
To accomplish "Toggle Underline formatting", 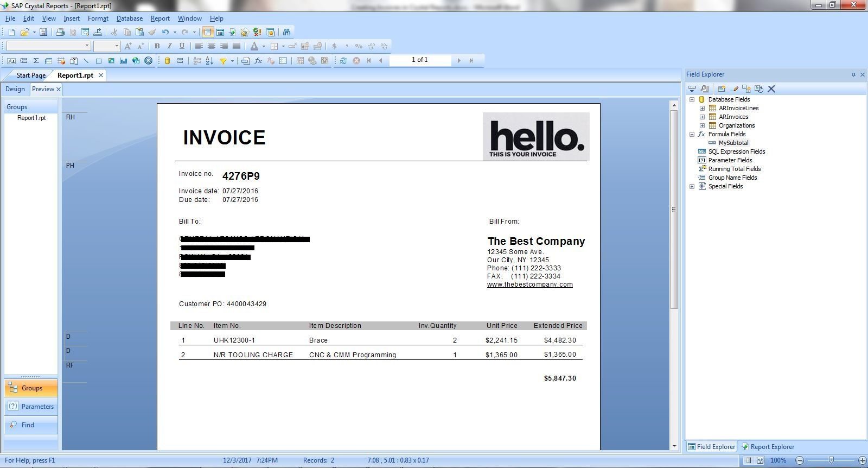I will [182, 46].
